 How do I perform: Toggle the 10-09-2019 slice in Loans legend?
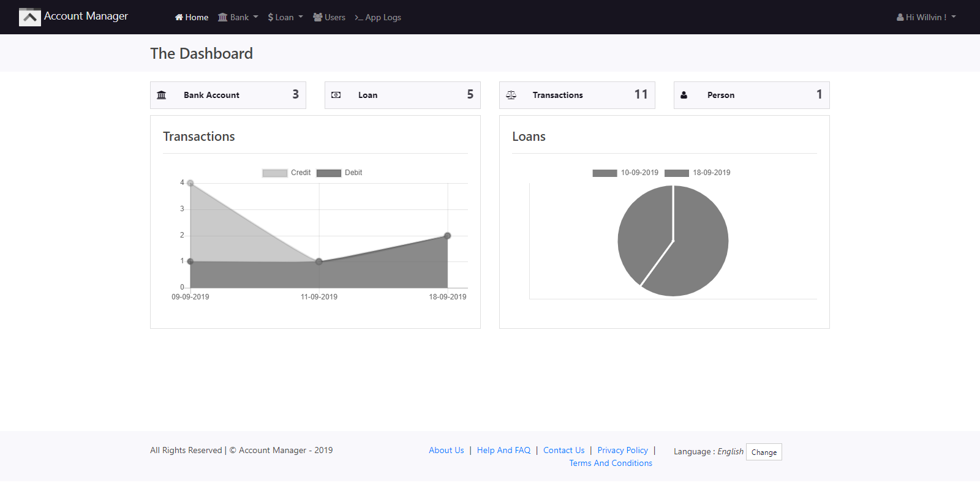625,173
